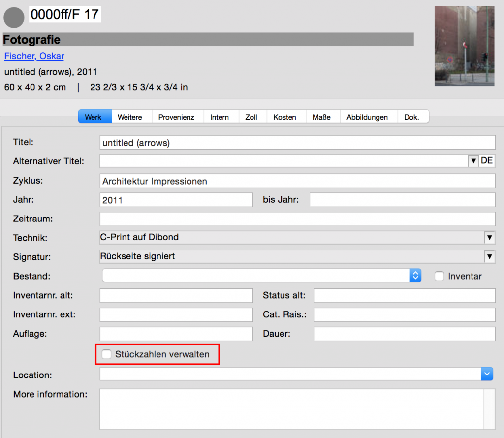Image resolution: width=504 pixels, height=438 pixels.
Task: Click the More information text area
Action: tap(291, 409)
